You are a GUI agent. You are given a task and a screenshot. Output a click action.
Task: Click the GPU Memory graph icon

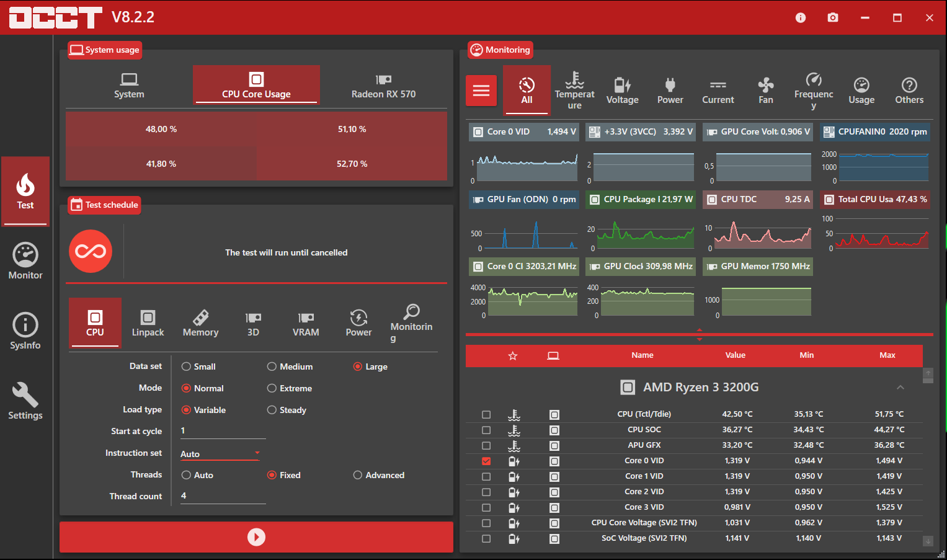click(x=712, y=266)
